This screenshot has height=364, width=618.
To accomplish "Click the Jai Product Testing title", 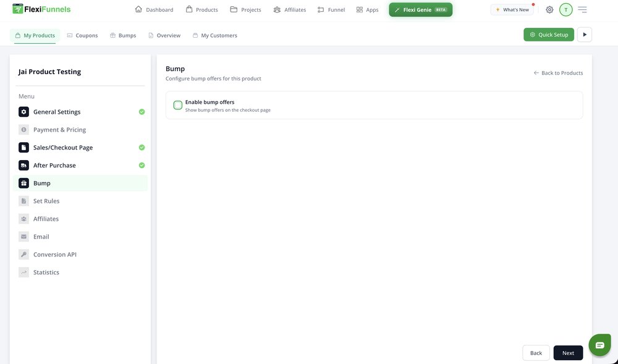I will pos(49,72).
